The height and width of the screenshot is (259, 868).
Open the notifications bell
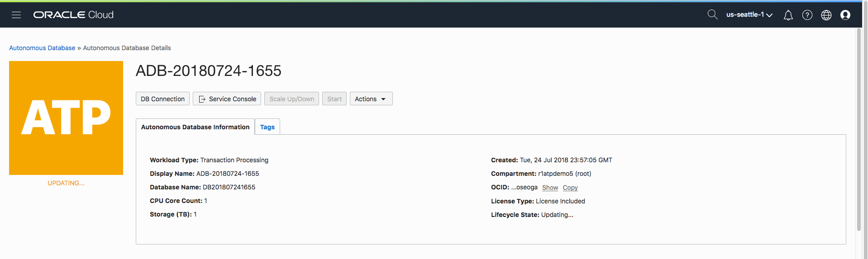coord(788,15)
